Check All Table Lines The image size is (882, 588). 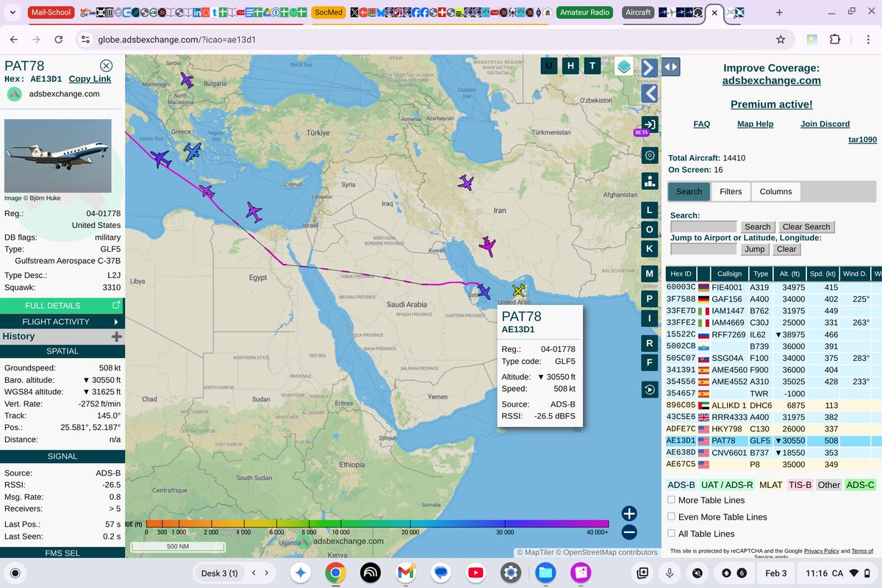tap(671, 534)
